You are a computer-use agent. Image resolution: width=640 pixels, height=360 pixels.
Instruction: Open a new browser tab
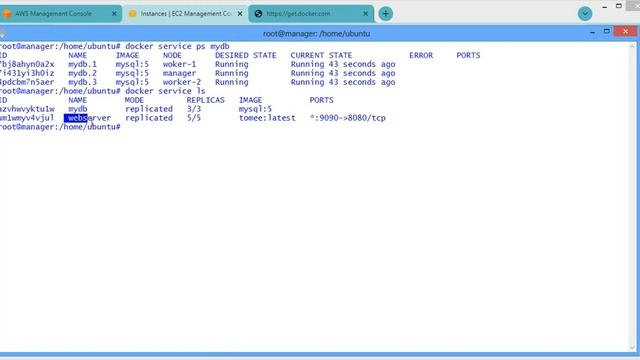tap(385, 13)
